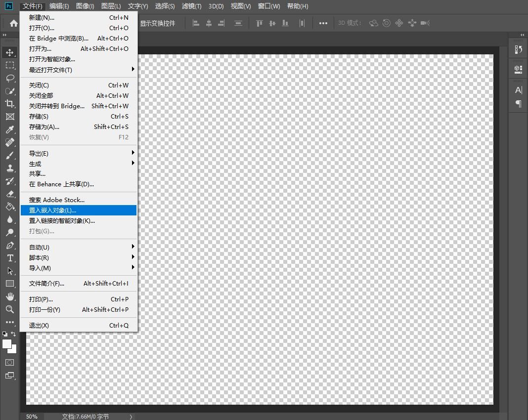Expand the toolbar double-arrow at top left
528x420 pixels.
[x=4, y=35]
